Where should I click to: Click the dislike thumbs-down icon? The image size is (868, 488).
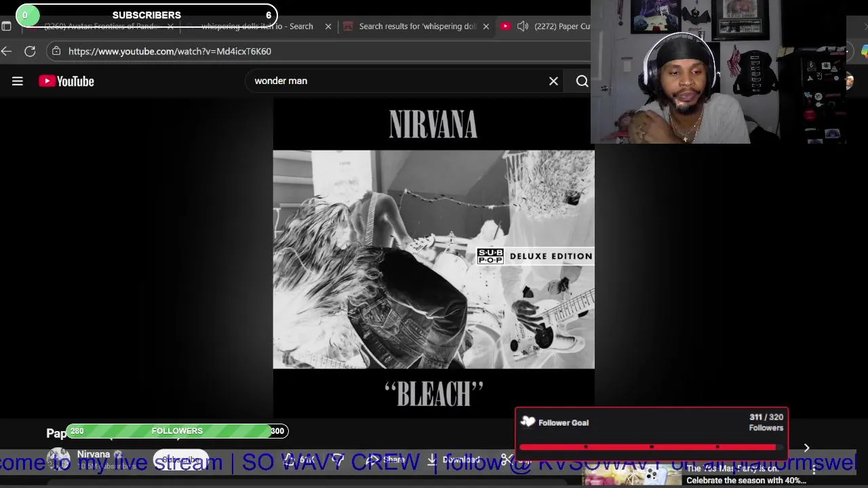(338, 460)
